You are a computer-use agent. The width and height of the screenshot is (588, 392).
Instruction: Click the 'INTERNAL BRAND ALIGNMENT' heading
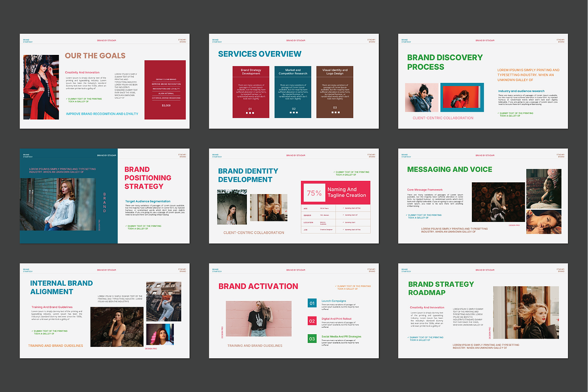click(61, 288)
